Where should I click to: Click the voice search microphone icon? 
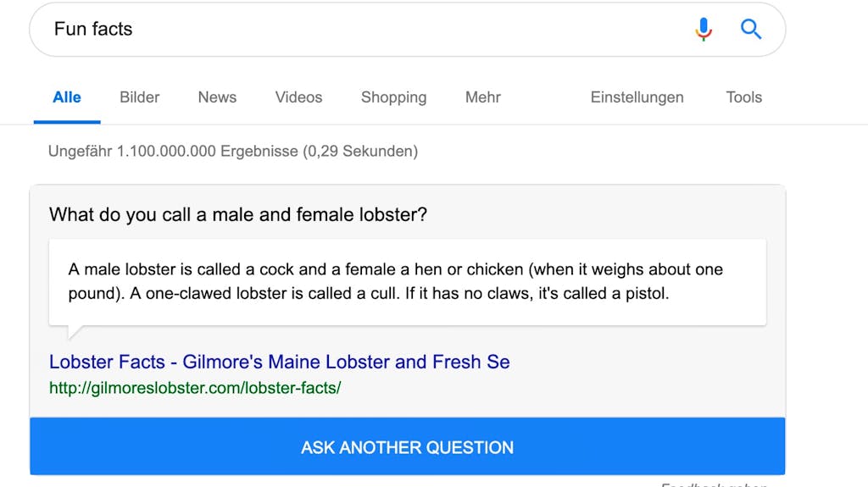704,30
